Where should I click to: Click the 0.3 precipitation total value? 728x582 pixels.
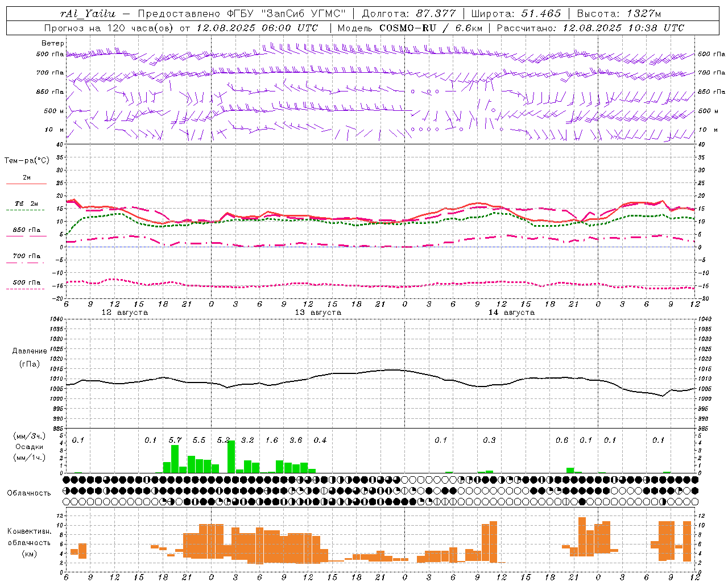click(489, 440)
